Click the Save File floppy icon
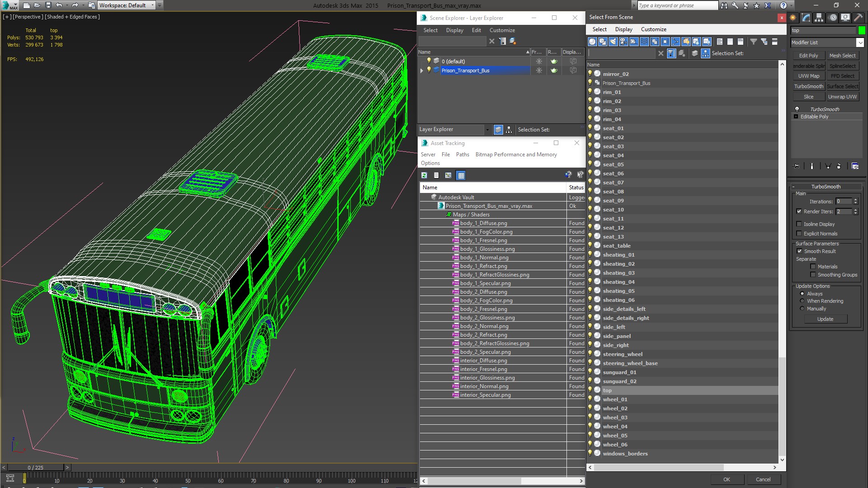Image resolution: width=868 pixels, height=488 pixels. click(x=48, y=5)
